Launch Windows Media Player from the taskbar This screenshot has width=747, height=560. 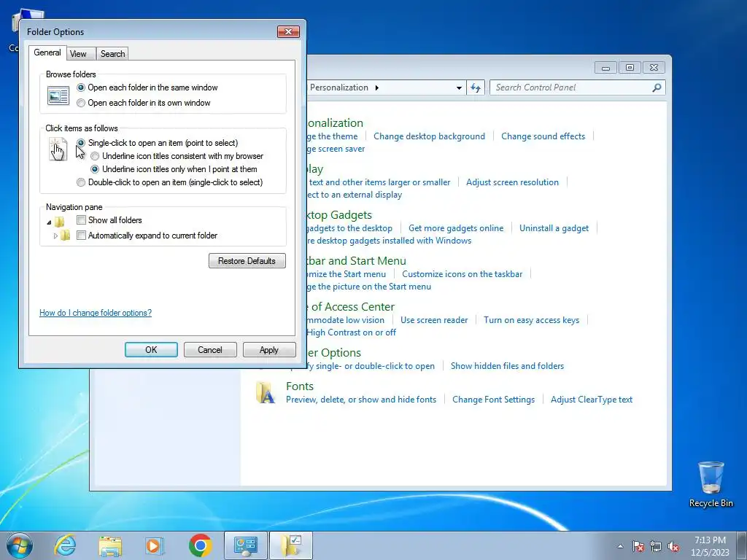[155, 545]
